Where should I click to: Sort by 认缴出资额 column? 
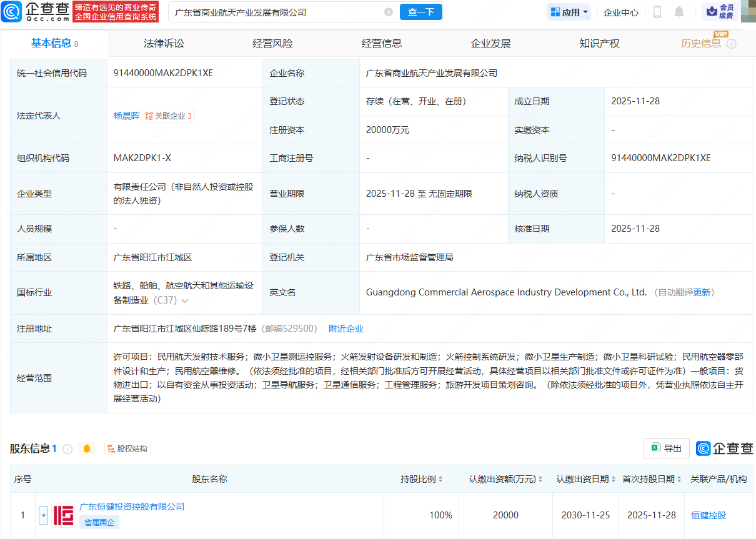pos(506,479)
